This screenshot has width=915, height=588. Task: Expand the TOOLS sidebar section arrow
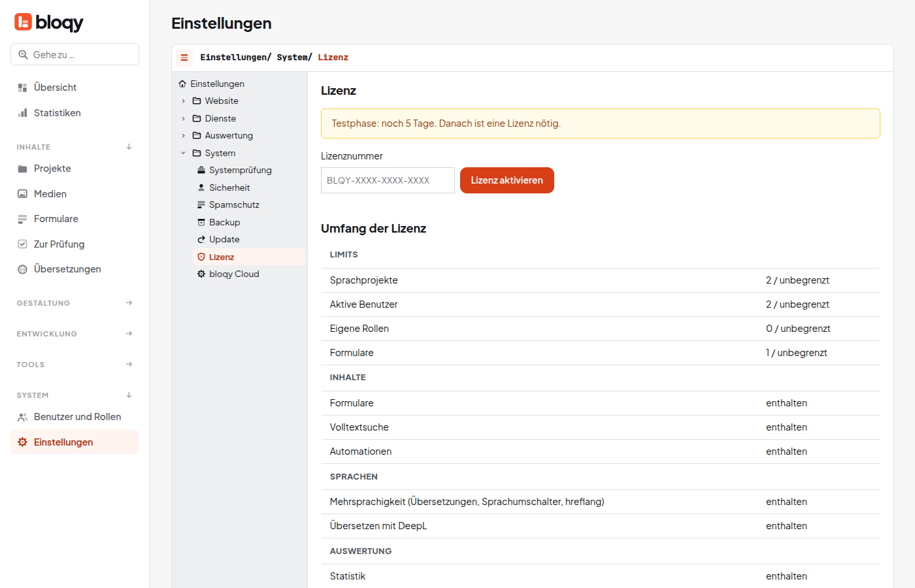point(129,365)
